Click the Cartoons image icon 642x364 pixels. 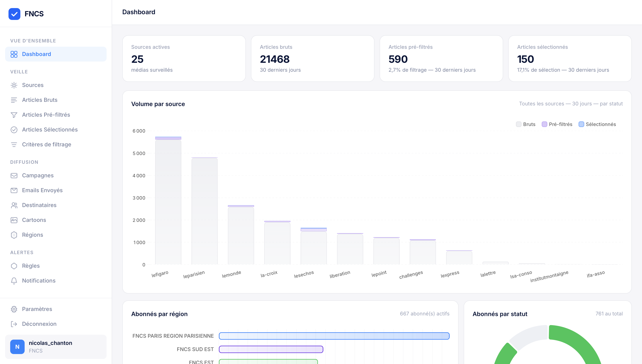[14, 220]
